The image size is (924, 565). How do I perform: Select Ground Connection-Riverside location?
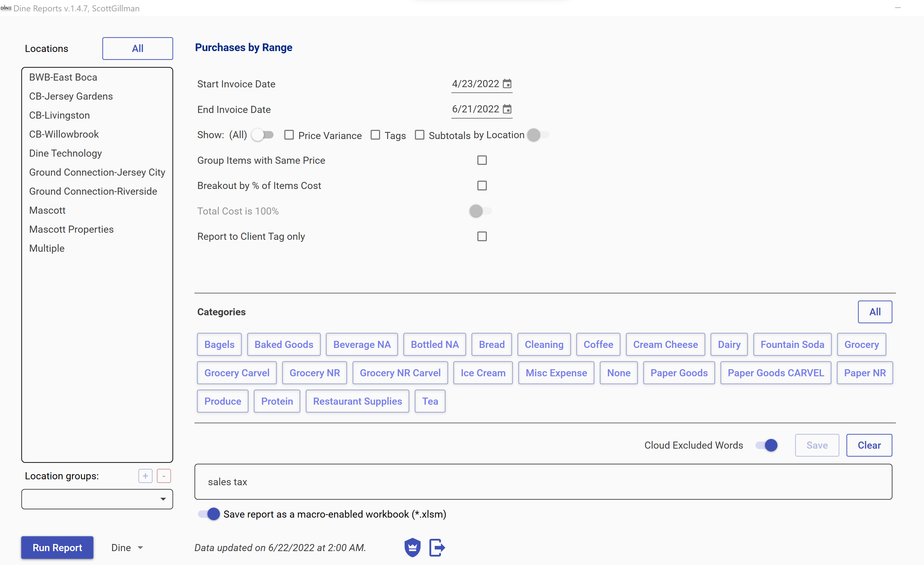[97, 191]
